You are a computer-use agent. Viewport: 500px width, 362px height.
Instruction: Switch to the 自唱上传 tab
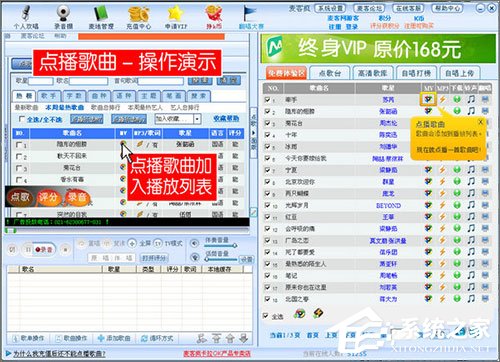point(459,73)
